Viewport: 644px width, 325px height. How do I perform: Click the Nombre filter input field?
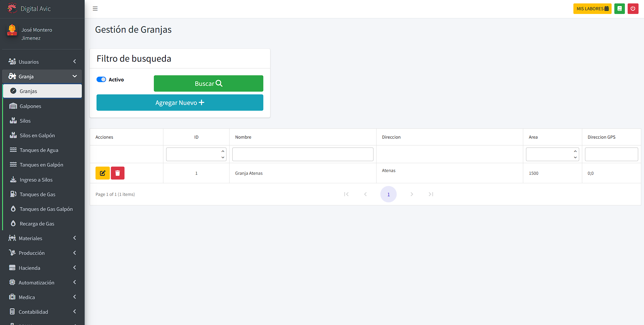click(x=303, y=154)
